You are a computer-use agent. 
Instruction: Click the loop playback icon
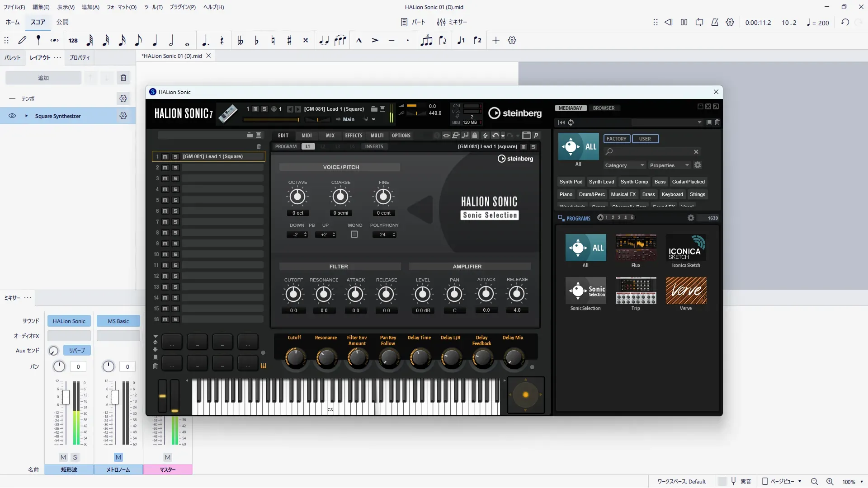[699, 22]
